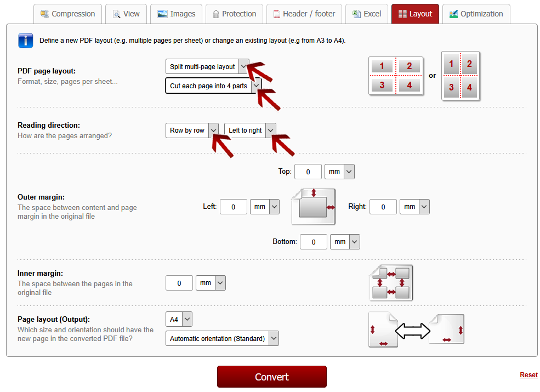540x392 pixels.
Task: Open the Split multi-page layout dropdown
Action: pyautogui.click(x=207, y=67)
